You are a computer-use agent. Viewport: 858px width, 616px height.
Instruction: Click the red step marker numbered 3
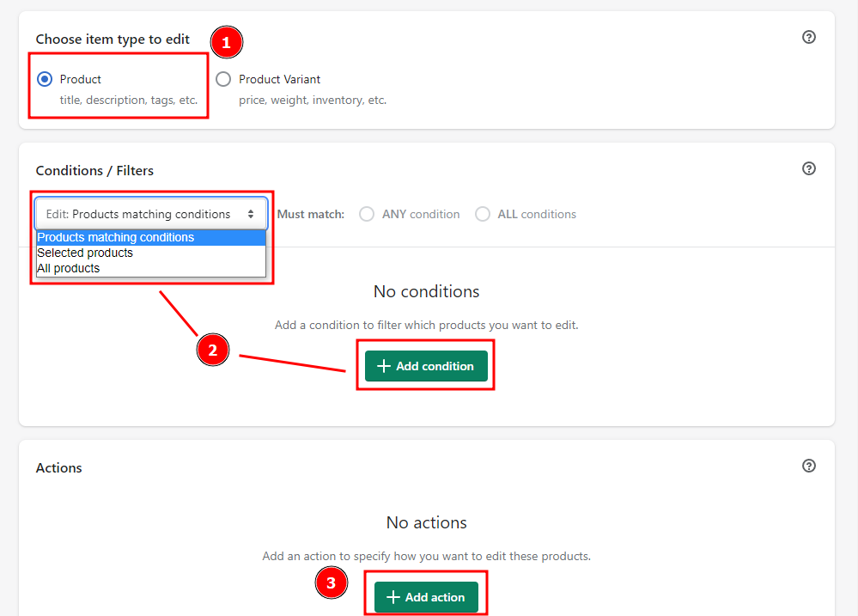click(x=332, y=584)
